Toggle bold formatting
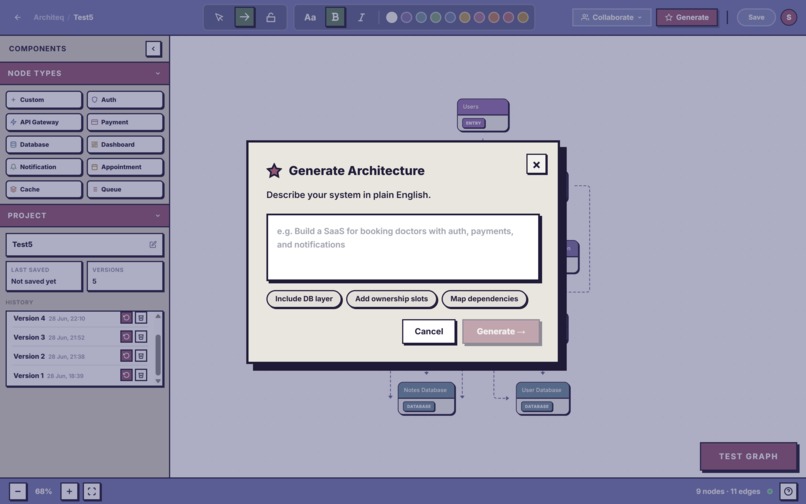The image size is (806, 504). pyautogui.click(x=335, y=17)
